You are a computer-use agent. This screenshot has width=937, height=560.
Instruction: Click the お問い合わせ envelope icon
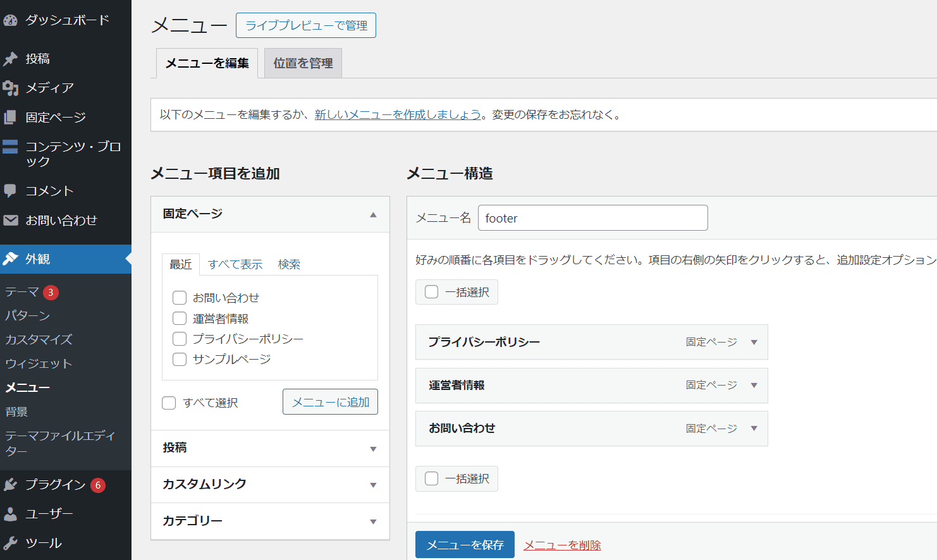(x=10, y=221)
